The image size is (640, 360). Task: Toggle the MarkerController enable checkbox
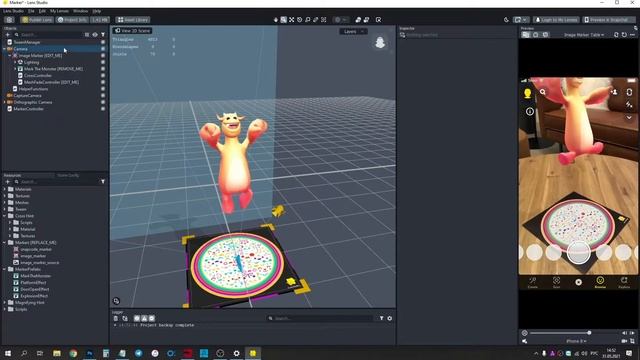(x=103, y=109)
